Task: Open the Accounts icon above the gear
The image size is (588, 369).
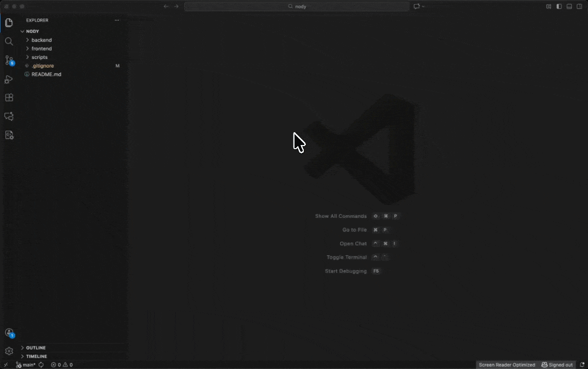Action: pyautogui.click(x=9, y=333)
